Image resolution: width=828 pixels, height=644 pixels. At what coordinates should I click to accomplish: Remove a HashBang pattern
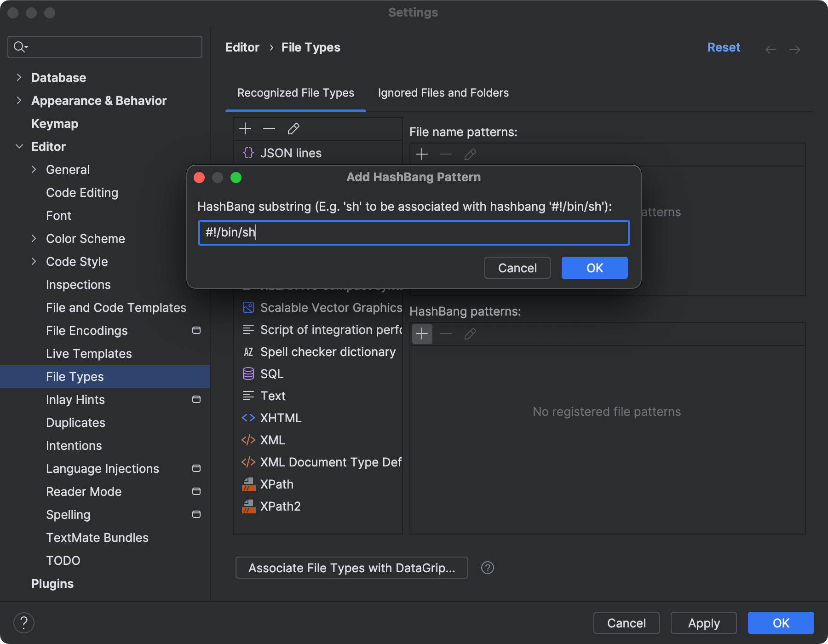(445, 333)
